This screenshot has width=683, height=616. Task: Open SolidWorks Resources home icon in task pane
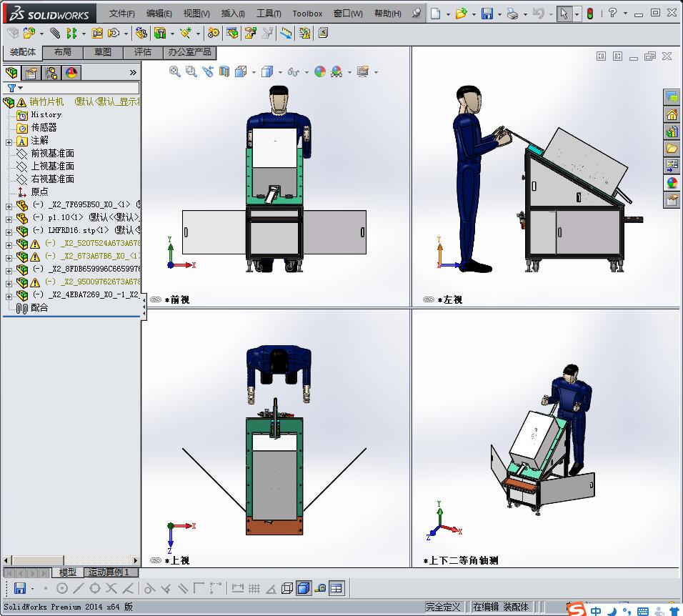point(672,114)
